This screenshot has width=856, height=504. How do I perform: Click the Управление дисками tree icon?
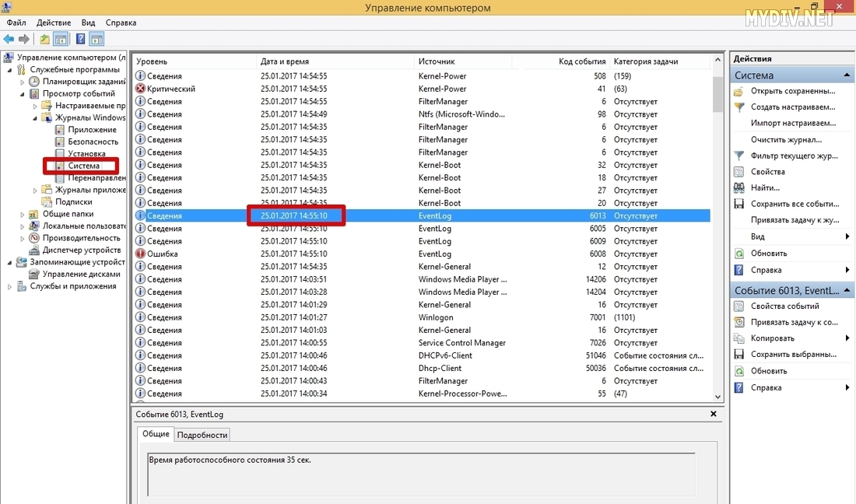[33, 275]
